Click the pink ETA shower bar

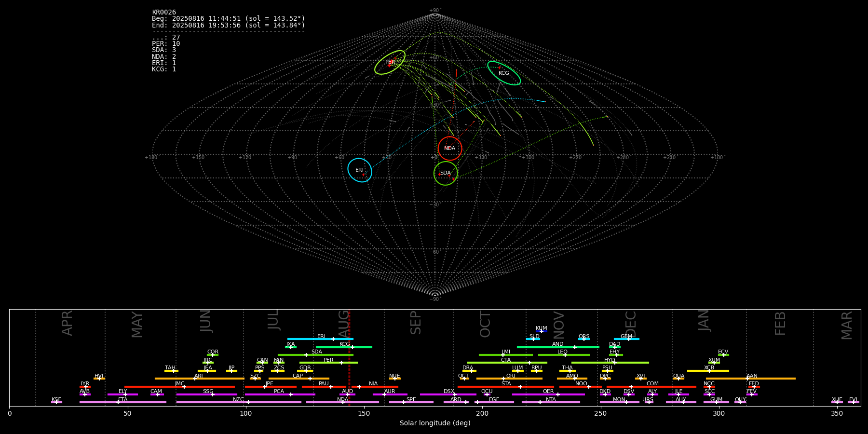[123, 402]
